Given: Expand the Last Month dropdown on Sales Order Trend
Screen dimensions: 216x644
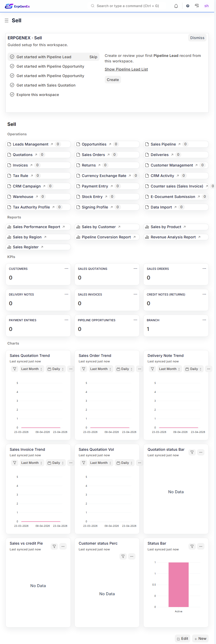Looking at the screenshot, I should point(101,369).
